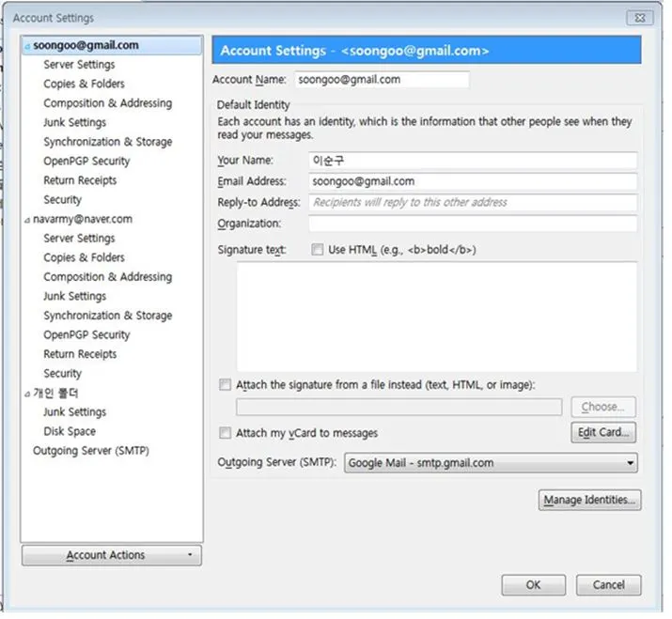Open the Account Actions dropdown button

tap(112, 555)
